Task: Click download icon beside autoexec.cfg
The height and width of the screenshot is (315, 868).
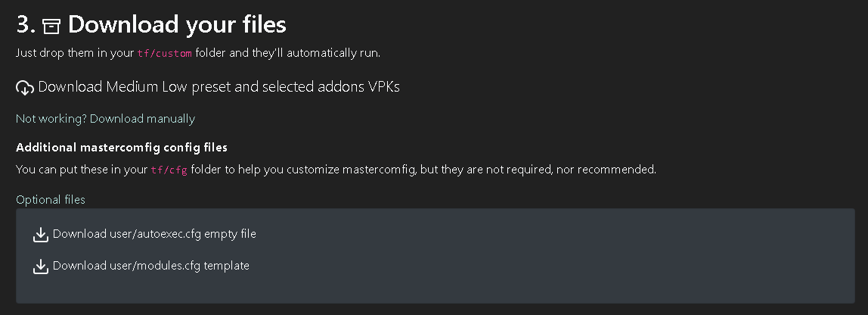Action: tap(41, 235)
